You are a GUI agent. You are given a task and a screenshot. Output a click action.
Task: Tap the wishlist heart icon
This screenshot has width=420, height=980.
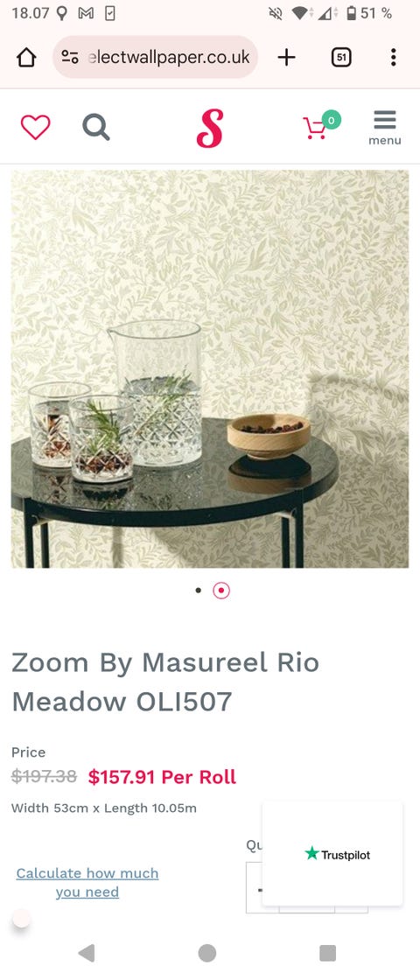tap(36, 128)
